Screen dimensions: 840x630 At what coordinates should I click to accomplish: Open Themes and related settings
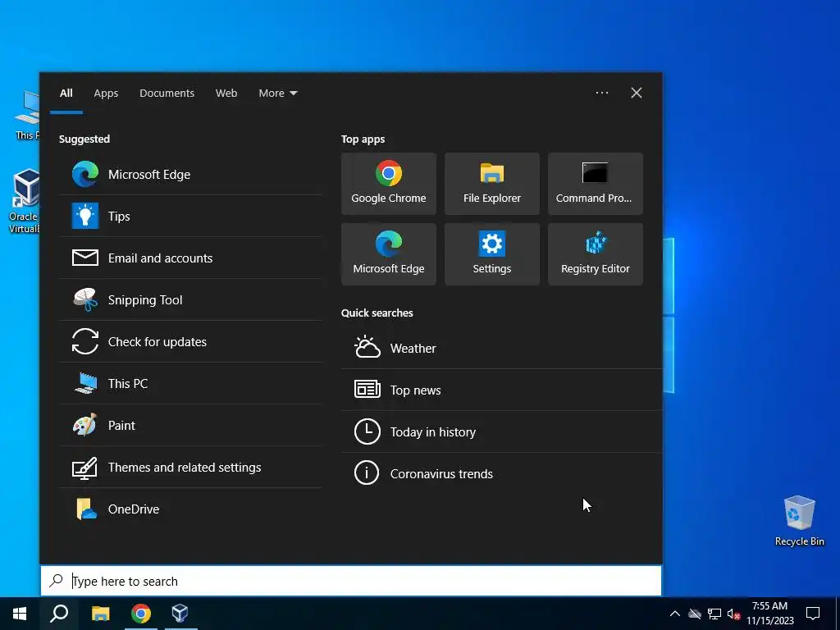[190, 467]
